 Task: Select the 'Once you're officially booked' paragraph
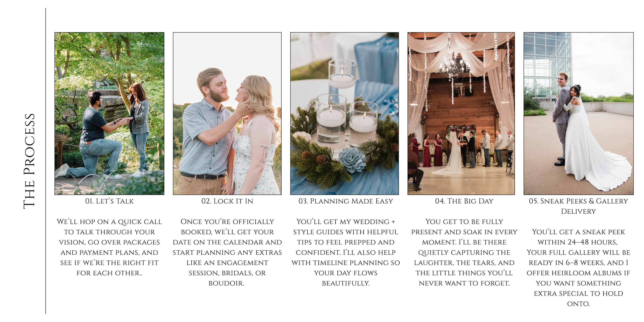pos(227,252)
